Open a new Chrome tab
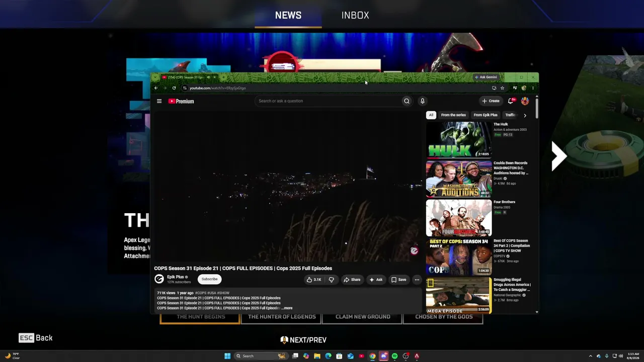The height and width of the screenshot is (362, 644). [x=223, y=77]
